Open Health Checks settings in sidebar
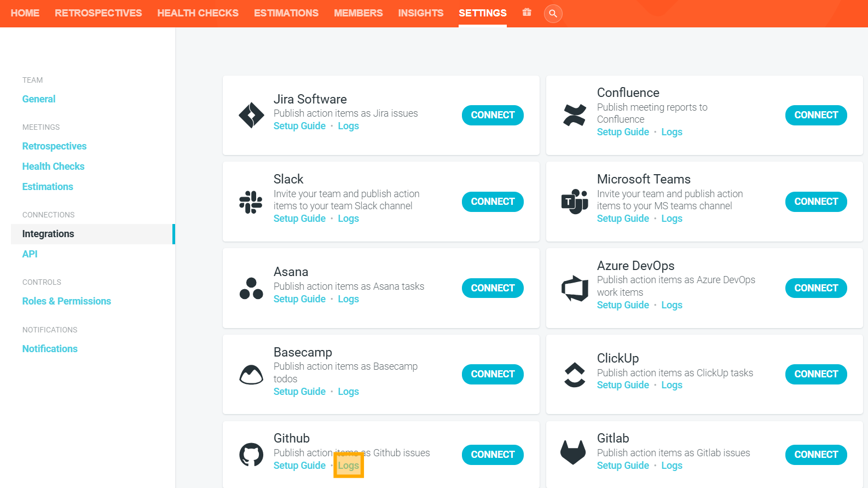This screenshot has height=488, width=868. click(53, 167)
